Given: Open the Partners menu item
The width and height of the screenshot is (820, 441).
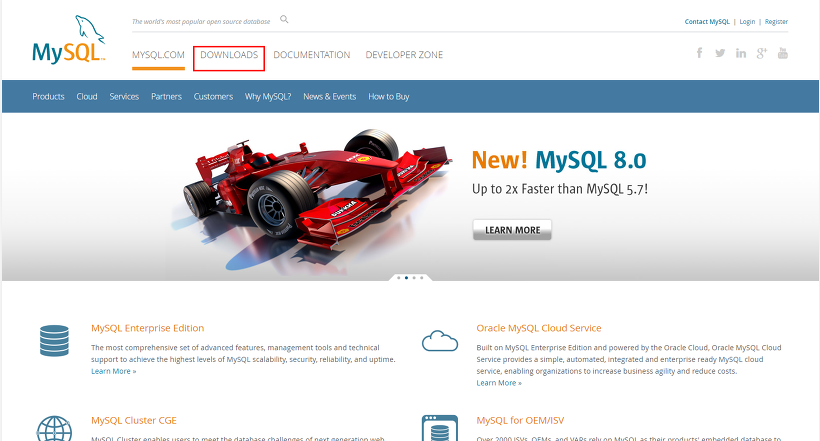Looking at the screenshot, I should [x=166, y=97].
